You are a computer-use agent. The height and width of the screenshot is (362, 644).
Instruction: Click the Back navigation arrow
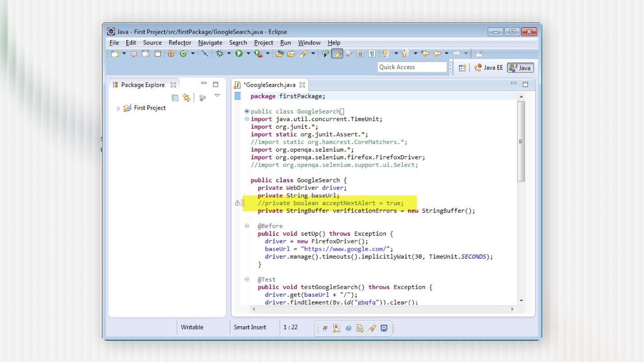point(438,53)
